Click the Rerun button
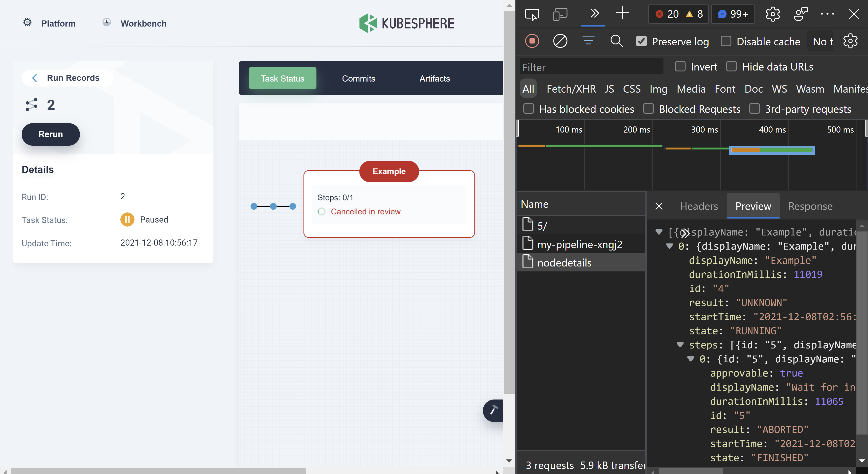 pyautogui.click(x=51, y=134)
